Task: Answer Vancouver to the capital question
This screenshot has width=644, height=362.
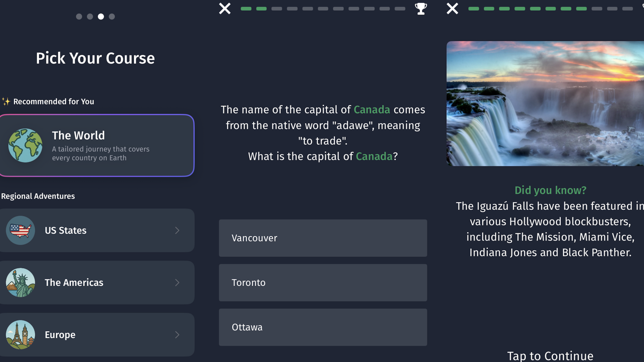Action: click(323, 238)
